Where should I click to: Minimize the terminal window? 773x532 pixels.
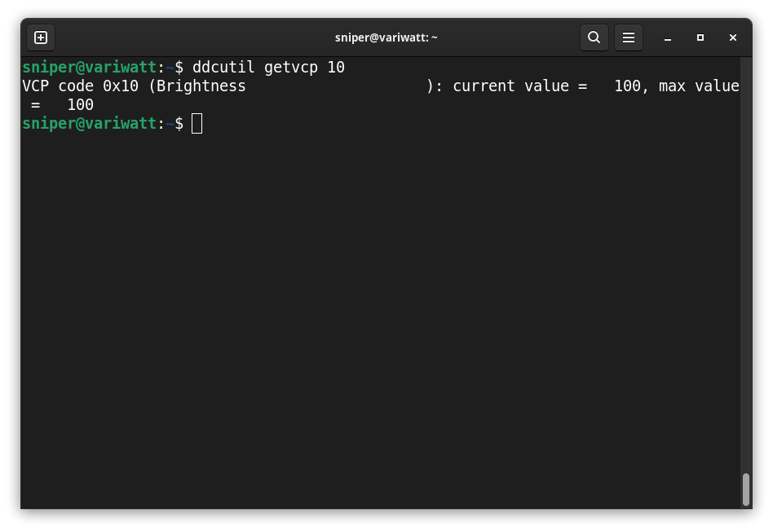[667, 37]
